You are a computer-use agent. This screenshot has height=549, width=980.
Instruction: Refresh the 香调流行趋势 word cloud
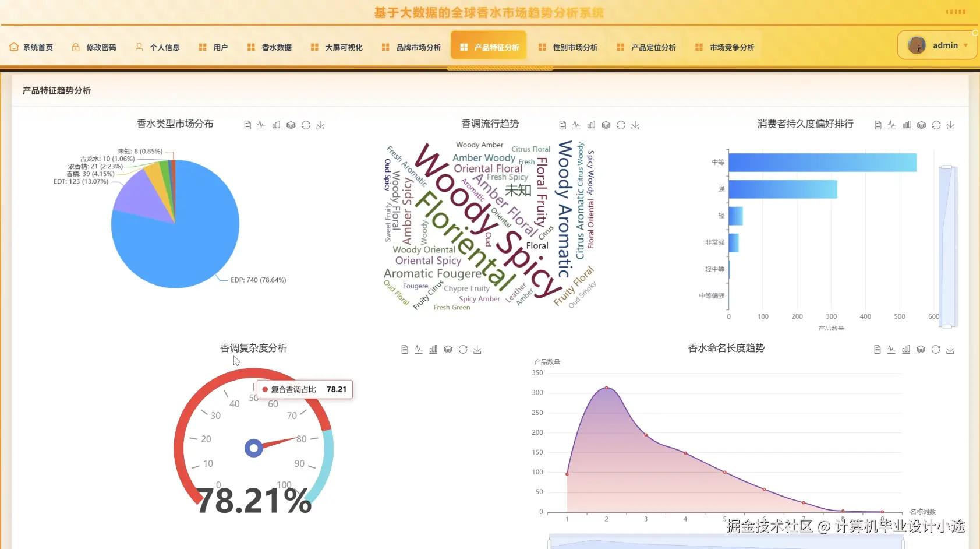621,124
